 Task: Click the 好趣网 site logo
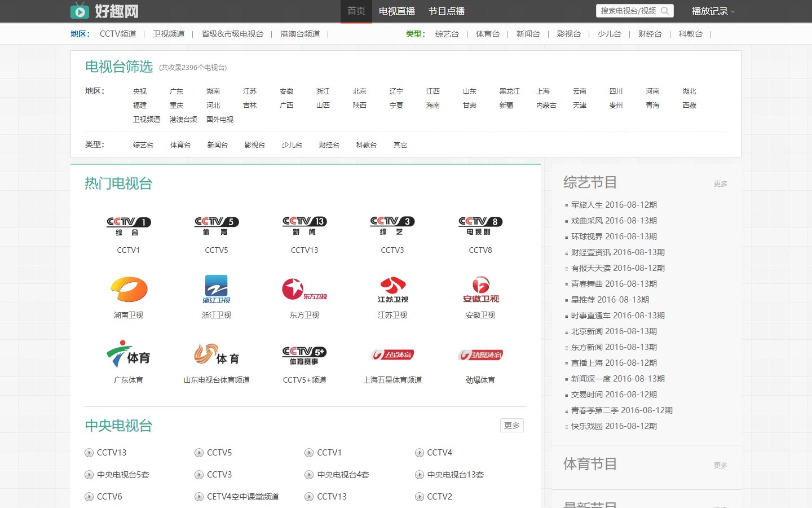105,11
